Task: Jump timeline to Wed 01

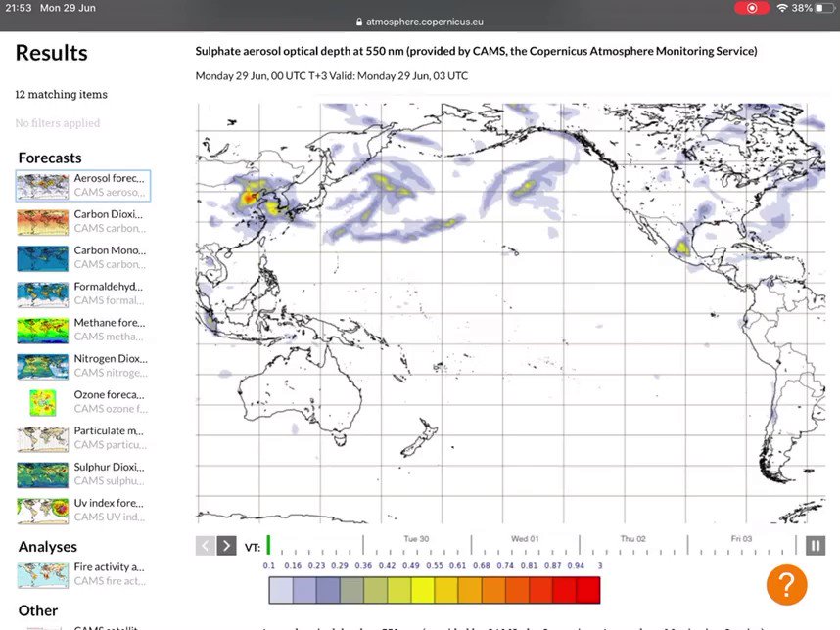Action: [x=525, y=538]
